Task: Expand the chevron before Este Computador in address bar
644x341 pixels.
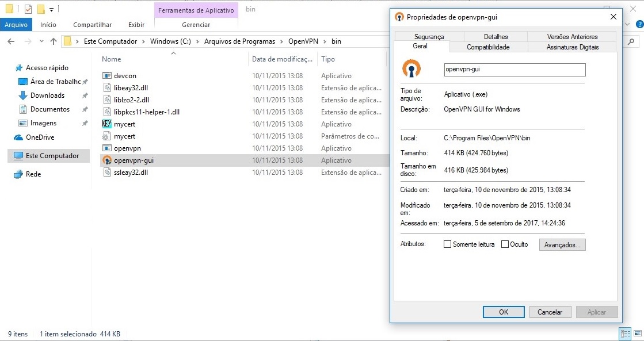Action: coord(78,41)
